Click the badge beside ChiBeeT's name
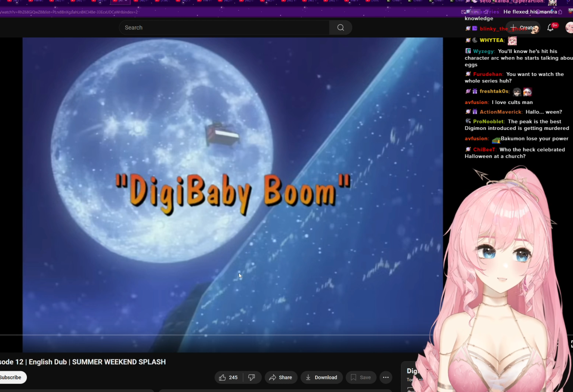Image resolution: width=573 pixels, height=392 pixels. 468,149
